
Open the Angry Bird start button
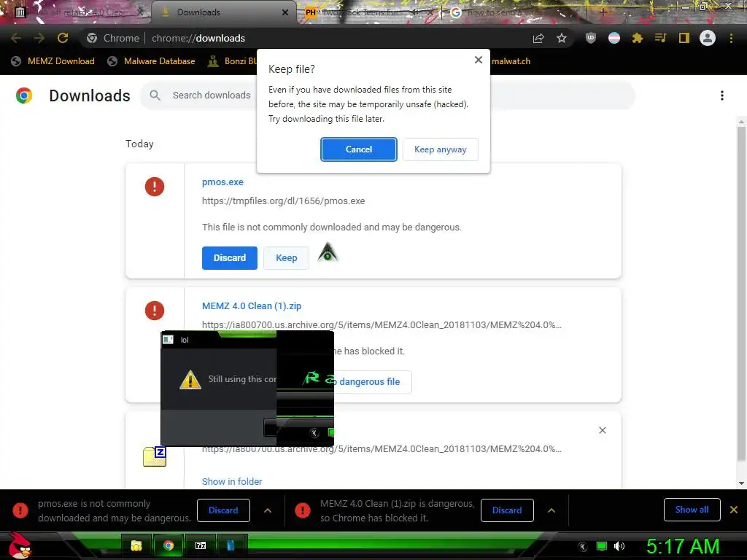click(19, 545)
